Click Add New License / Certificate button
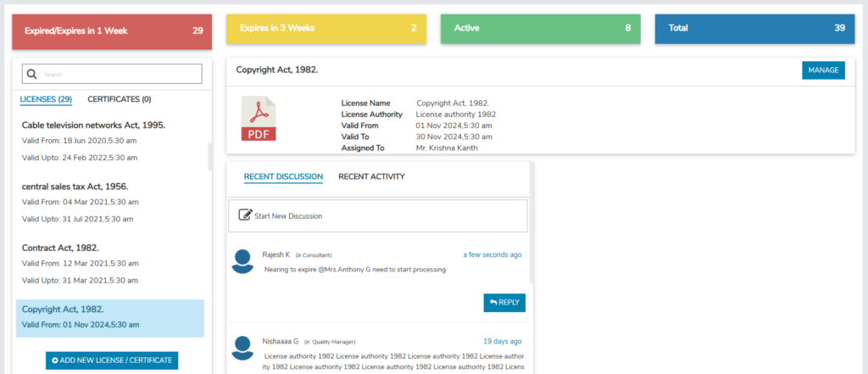The width and height of the screenshot is (868, 374). pos(112,360)
